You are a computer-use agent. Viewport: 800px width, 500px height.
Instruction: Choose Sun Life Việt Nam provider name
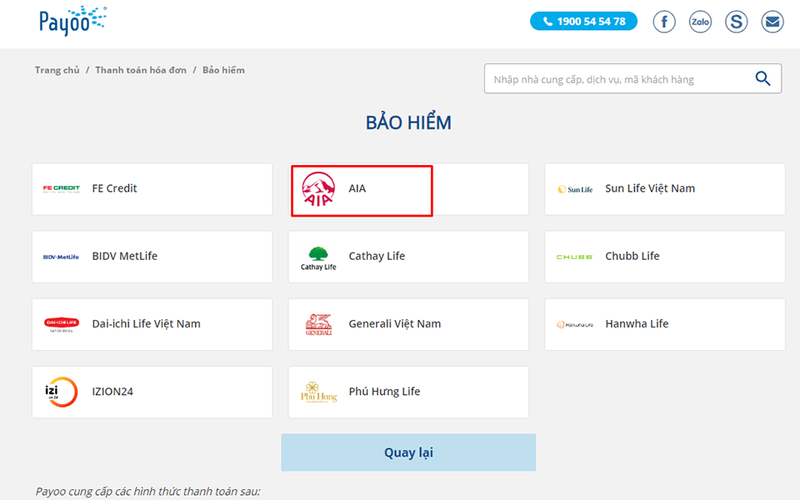tap(650, 188)
